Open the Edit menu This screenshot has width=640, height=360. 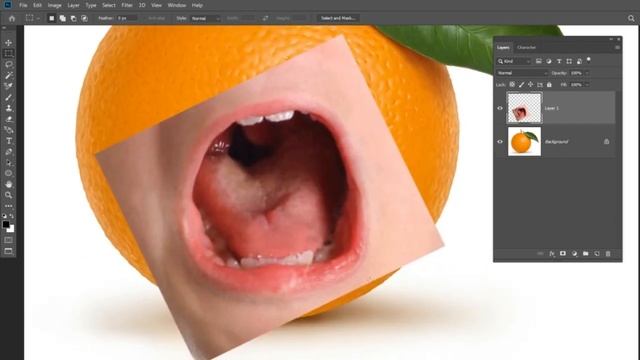(37, 5)
